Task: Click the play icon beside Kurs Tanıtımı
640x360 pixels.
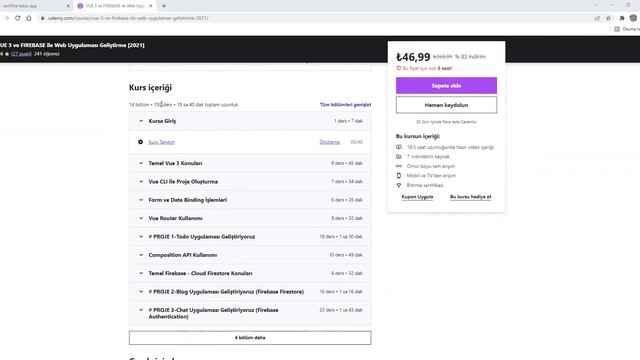Action: pos(140,142)
